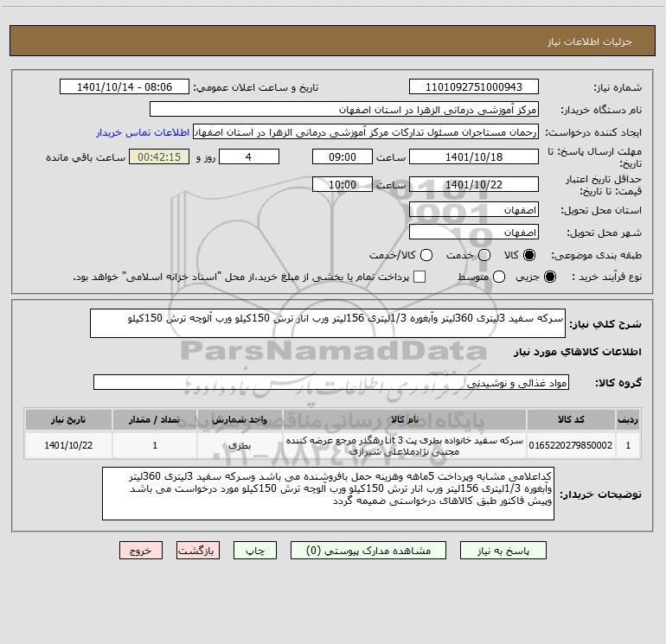The image size is (666, 644).
Task: Click the جزئیات اطلاعات نیاز header title
Action: [x=590, y=41]
